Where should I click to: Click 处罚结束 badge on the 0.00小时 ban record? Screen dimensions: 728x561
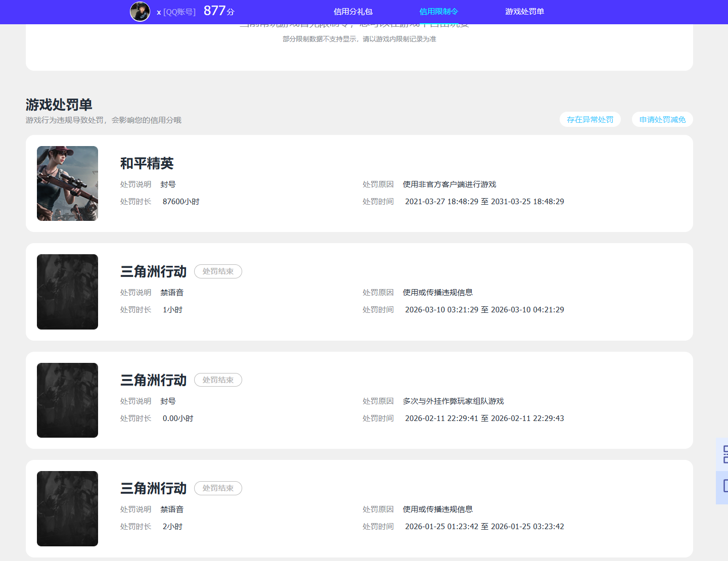tap(218, 380)
